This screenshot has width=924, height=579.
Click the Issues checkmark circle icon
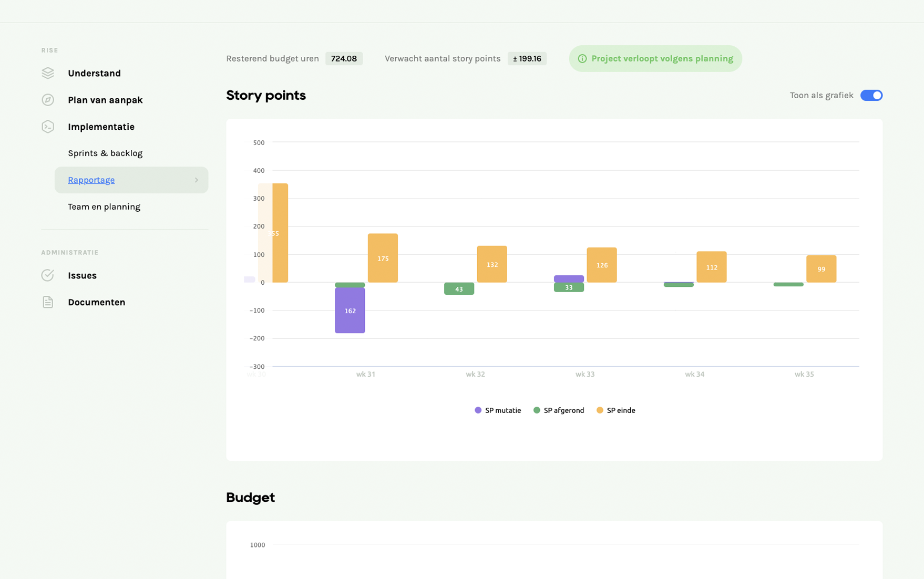48,275
